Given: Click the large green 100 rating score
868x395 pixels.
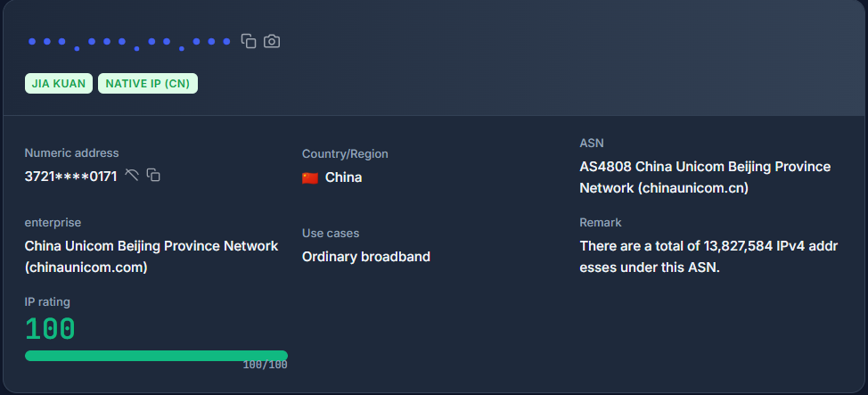Looking at the screenshot, I should point(50,329).
